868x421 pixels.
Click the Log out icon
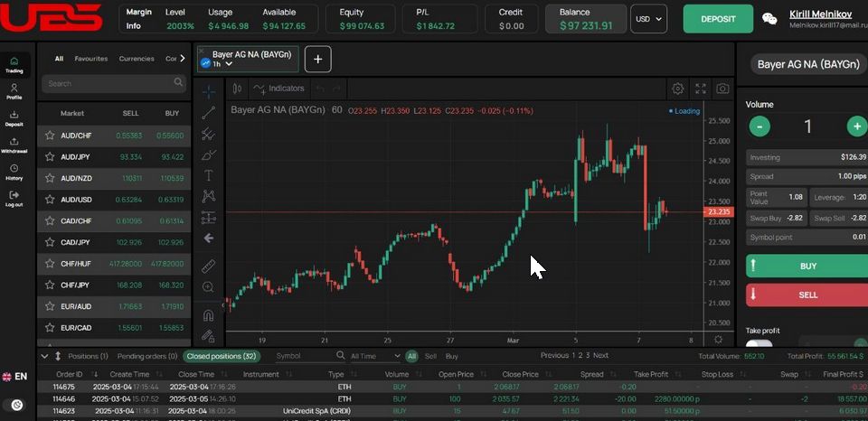click(14, 199)
